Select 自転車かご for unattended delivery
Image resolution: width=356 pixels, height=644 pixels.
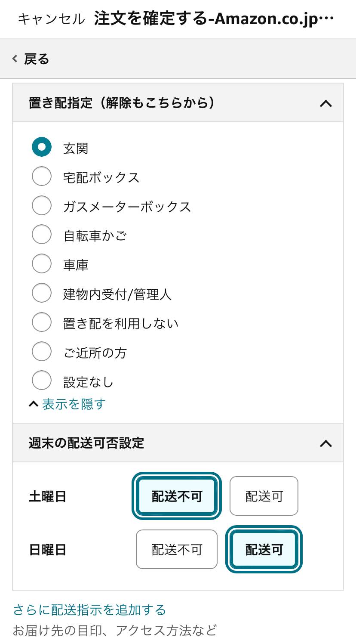(x=41, y=235)
